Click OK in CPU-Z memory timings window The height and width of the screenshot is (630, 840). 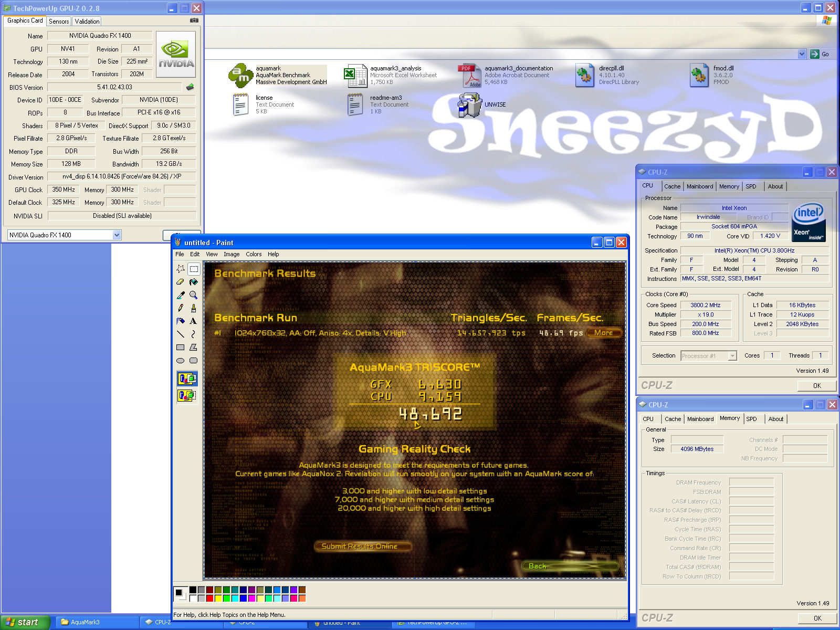[817, 618]
